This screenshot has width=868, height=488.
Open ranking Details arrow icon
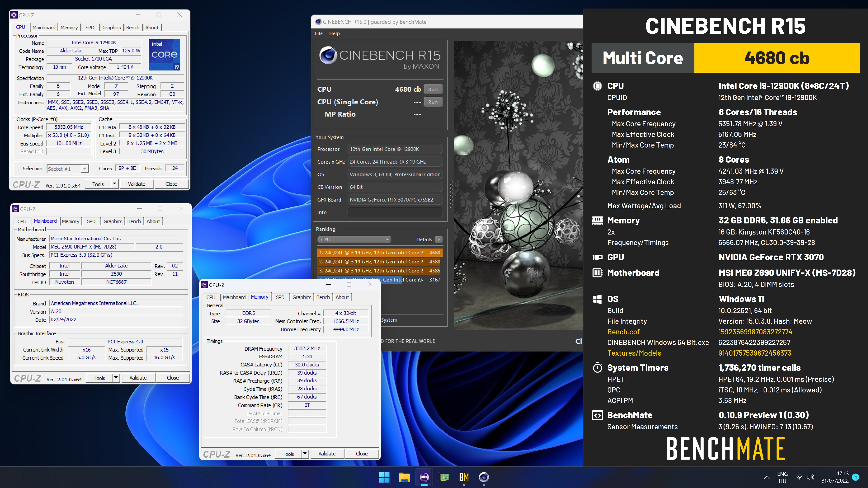click(439, 239)
